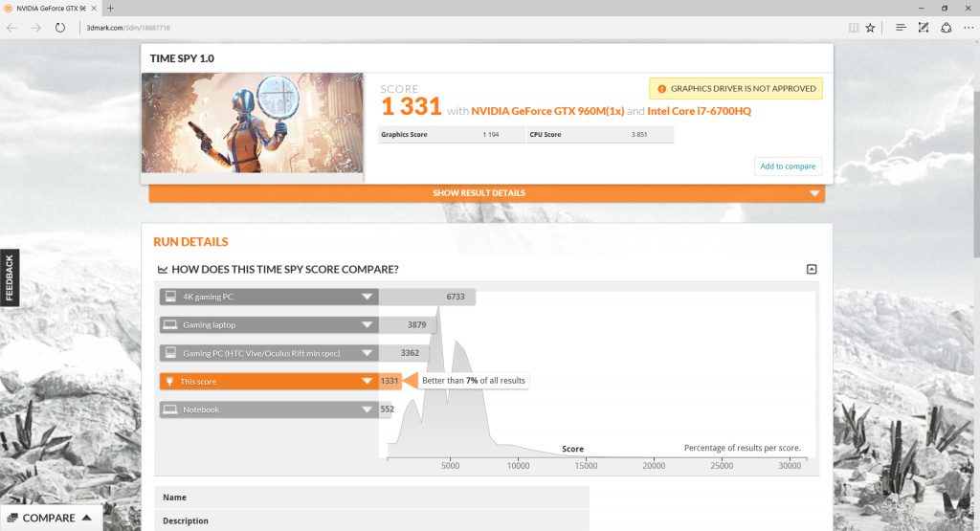Image resolution: width=980 pixels, height=531 pixels.
Task: Click Graphics Driver Is Not Approved notice
Action: (x=736, y=89)
